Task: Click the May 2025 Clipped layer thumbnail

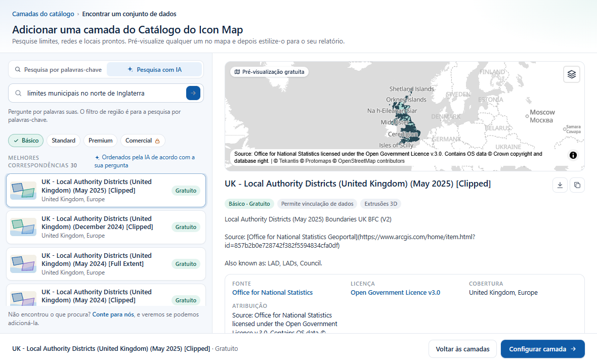Action: click(x=24, y=190)
